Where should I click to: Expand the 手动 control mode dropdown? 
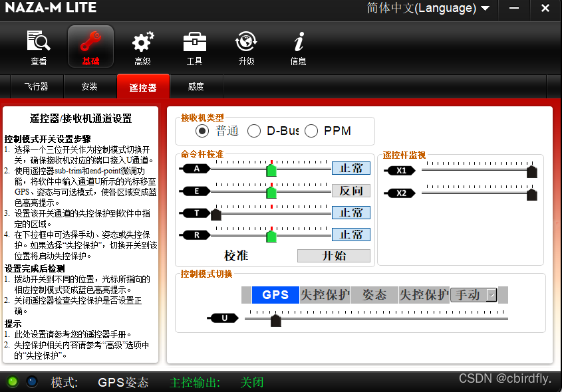492,295
